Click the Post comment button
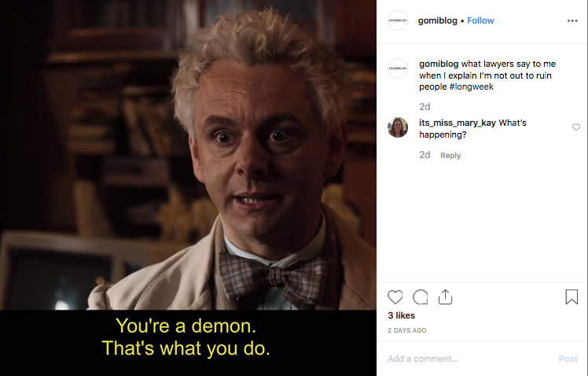This screenshot has width=588, height=376. pos(568,359)
